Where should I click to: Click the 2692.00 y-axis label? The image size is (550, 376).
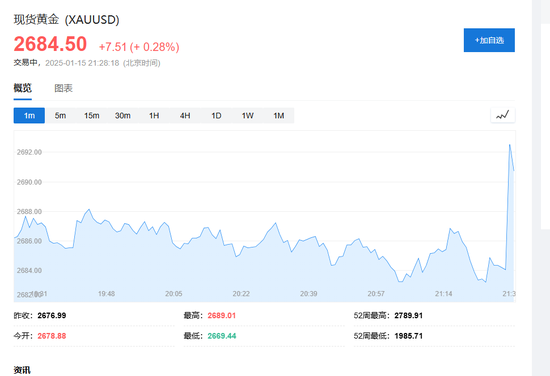[x=29, y=152]
